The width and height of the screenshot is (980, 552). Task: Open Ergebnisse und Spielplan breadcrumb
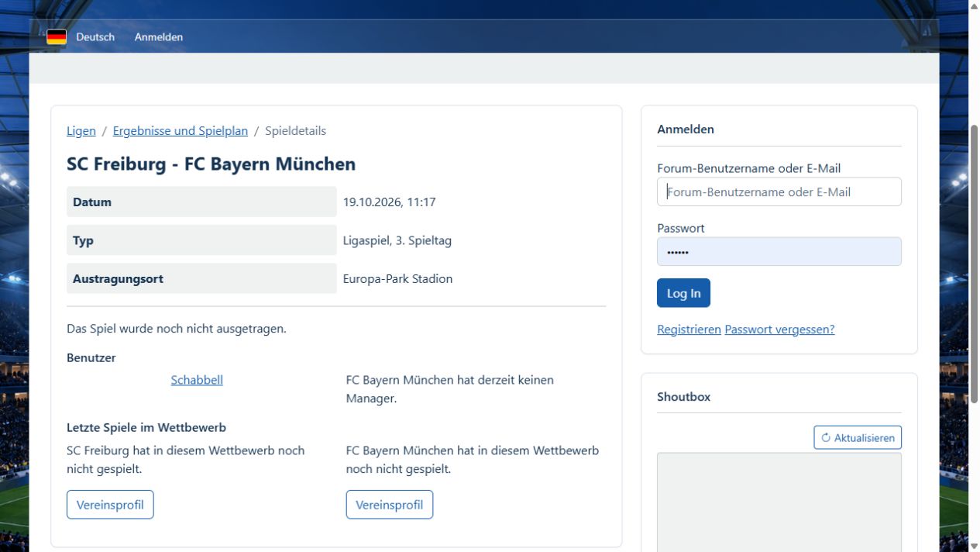(181, 131)
